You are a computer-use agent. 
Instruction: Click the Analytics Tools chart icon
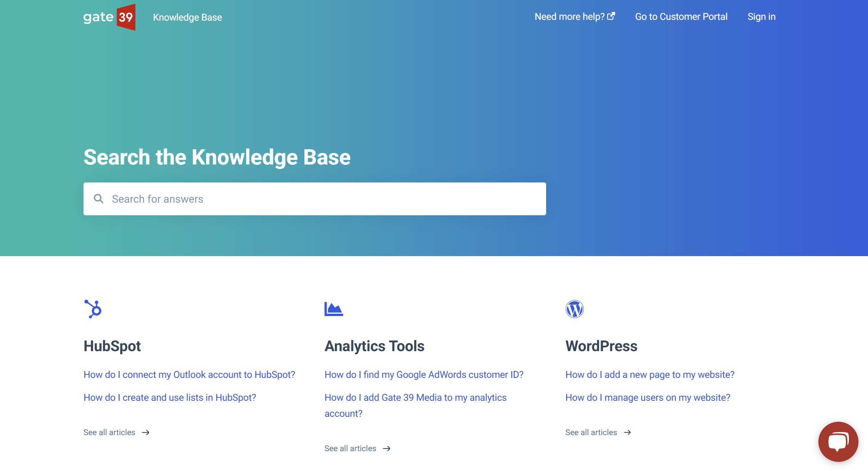pyautogui.click(x=333, y=309)
